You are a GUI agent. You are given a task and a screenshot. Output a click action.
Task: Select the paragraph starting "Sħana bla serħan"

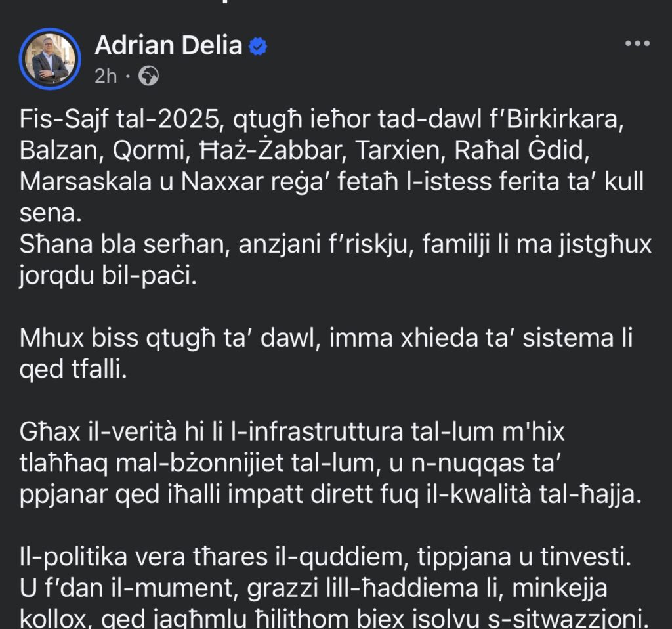pyautogui.click(x=335, y=259)
